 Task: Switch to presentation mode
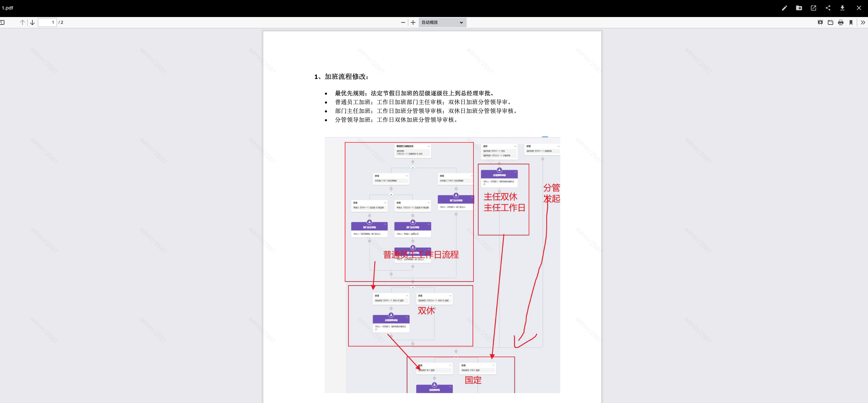coord(820,22)
